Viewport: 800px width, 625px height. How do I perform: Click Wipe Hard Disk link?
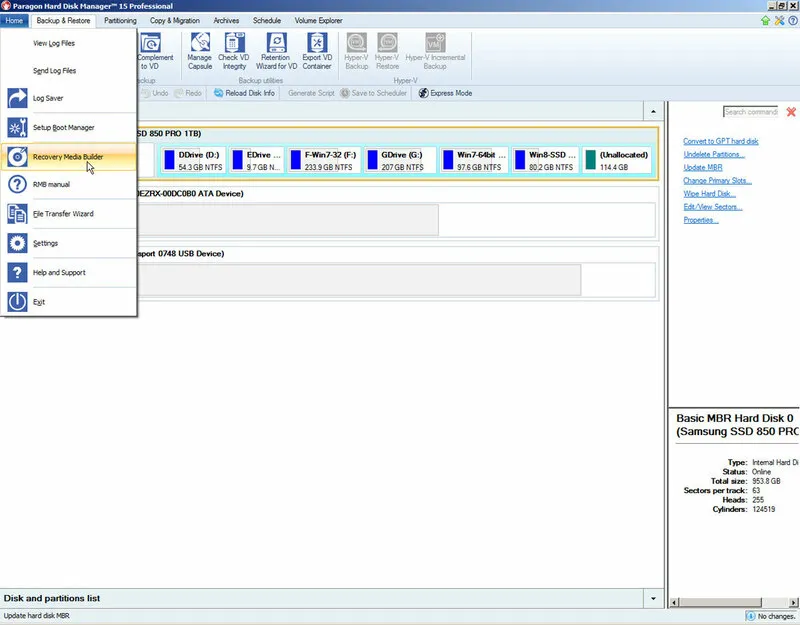[x=709, y=194]
